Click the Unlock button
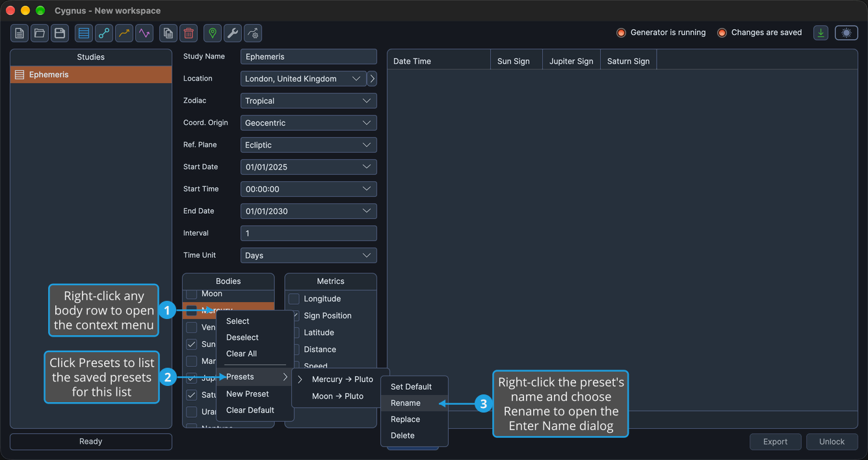Screen dimensions: 868x460 pos(832,442)
